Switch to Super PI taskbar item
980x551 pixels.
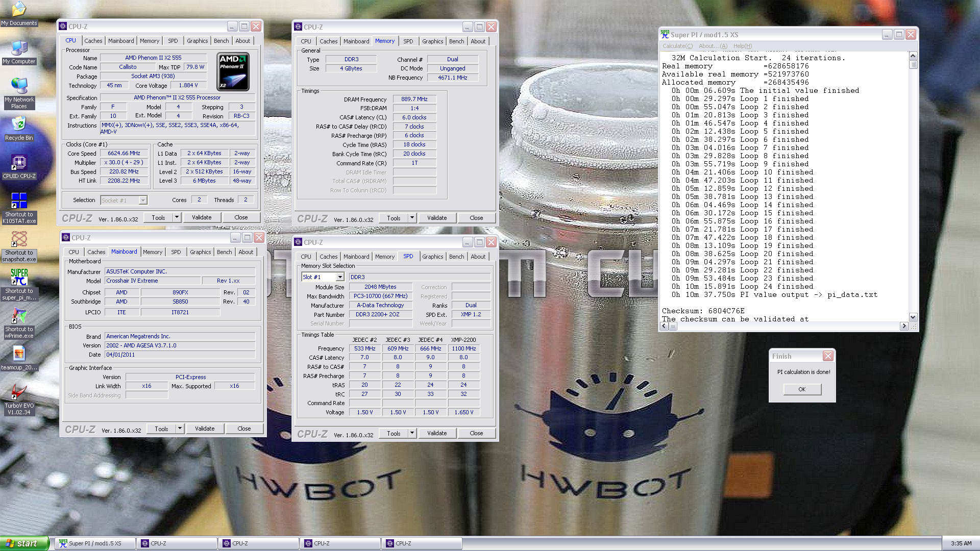point(95,543)
